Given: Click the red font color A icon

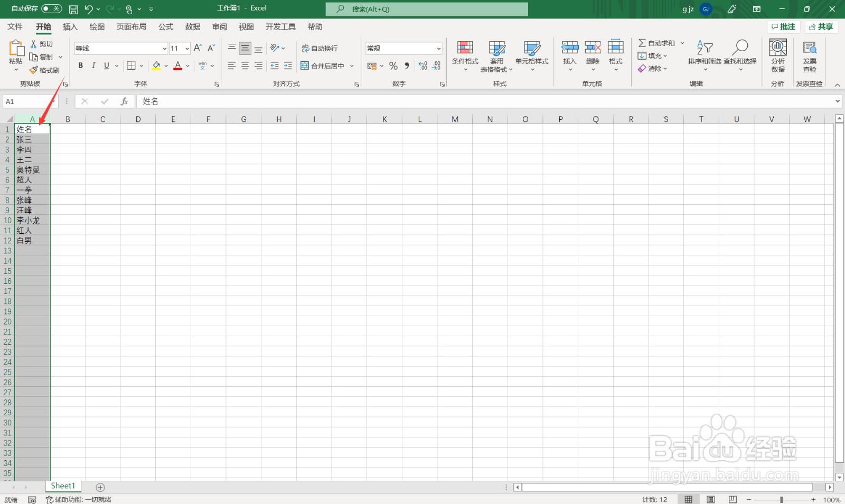Looking at the screenshot, I should click(x=178, y=65).
